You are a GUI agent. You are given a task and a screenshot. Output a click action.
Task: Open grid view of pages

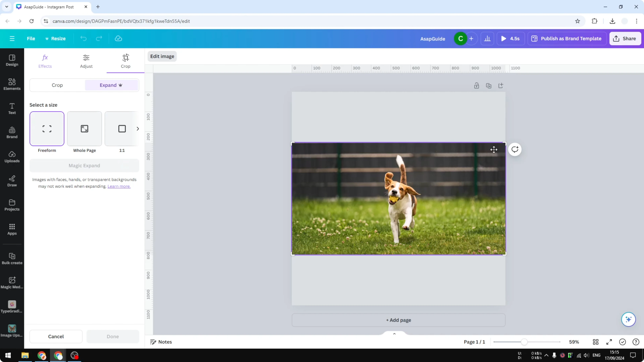pyautogui.click(x=596, y=342)
